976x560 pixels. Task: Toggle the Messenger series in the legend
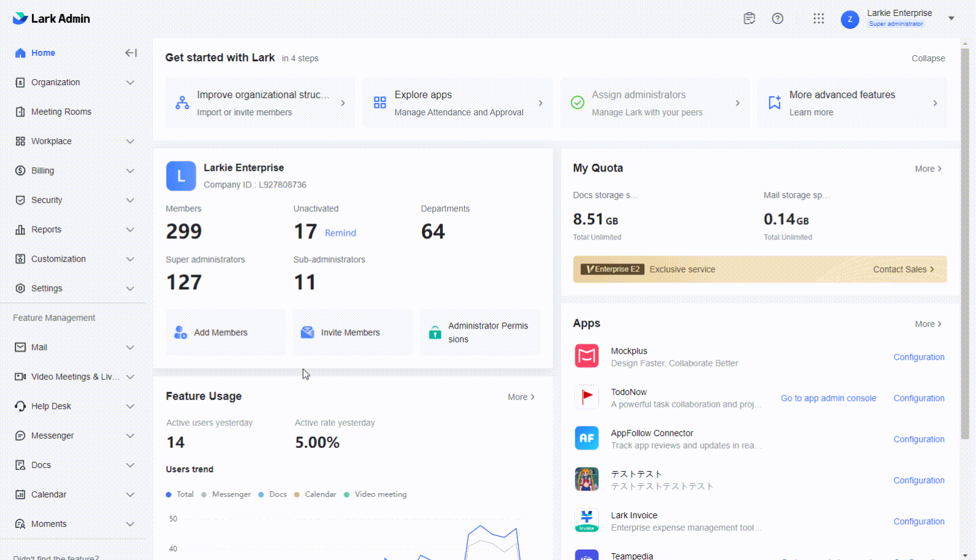click(x=226, y=494)
